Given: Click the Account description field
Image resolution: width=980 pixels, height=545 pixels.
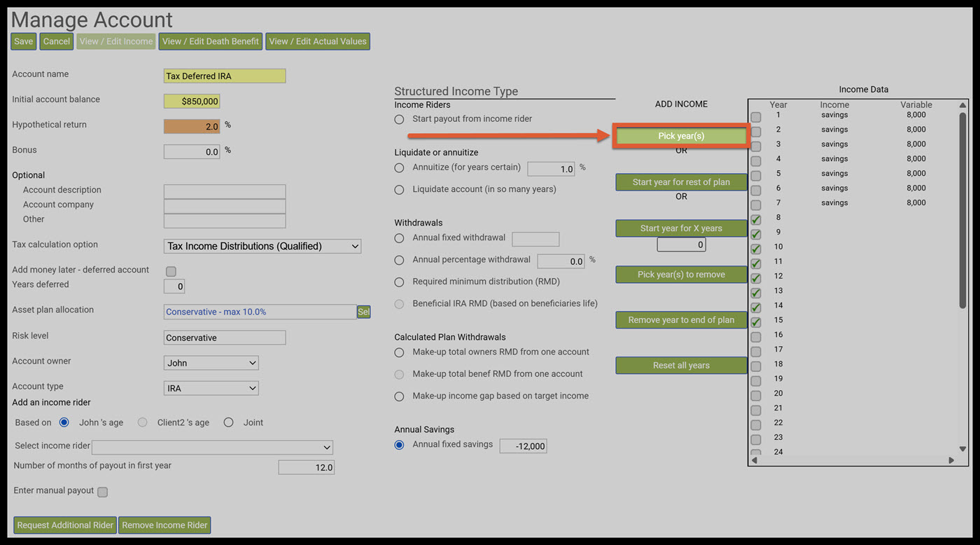Looking at the screenshot, I should (x=225, y=191).
